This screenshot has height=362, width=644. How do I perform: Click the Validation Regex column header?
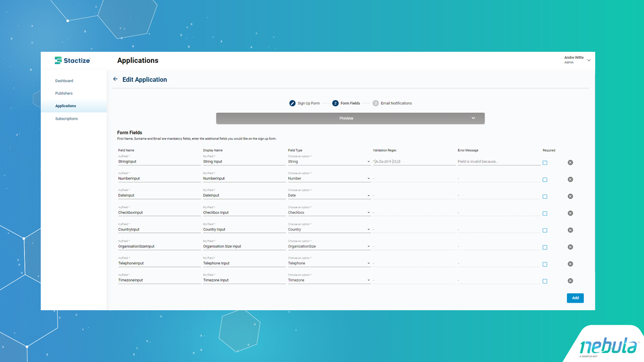(x=384, y=150)
